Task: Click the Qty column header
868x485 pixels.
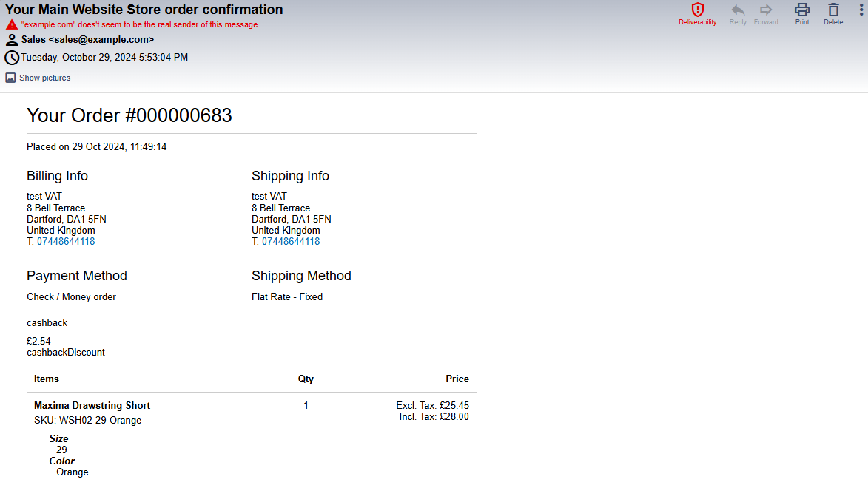Action: pos(306,379)
